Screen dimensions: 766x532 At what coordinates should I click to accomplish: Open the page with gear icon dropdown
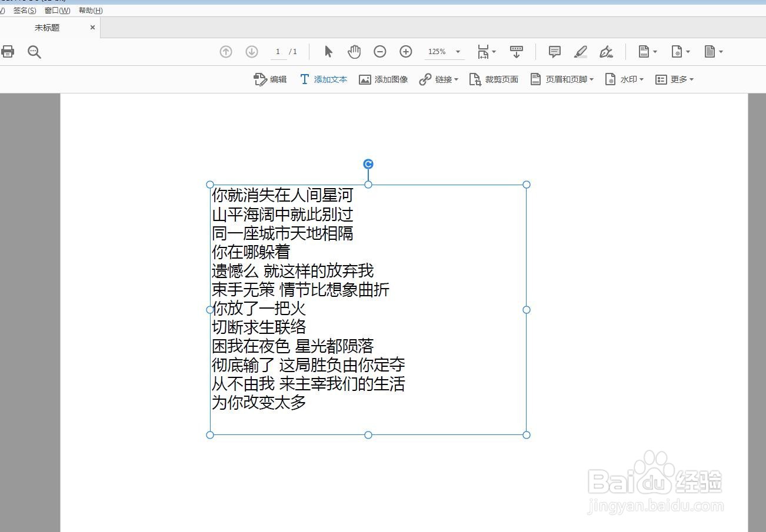point(681,52)
